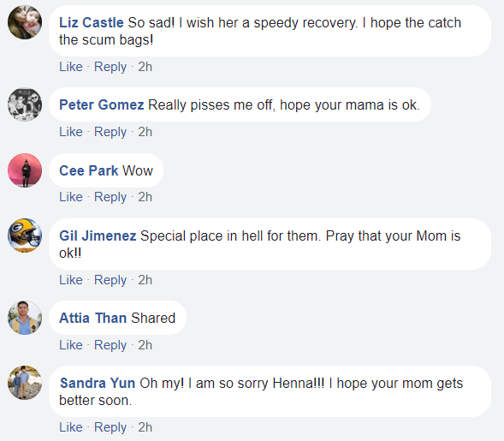Reply to Gil Jimenez's comment

[110, 280]
